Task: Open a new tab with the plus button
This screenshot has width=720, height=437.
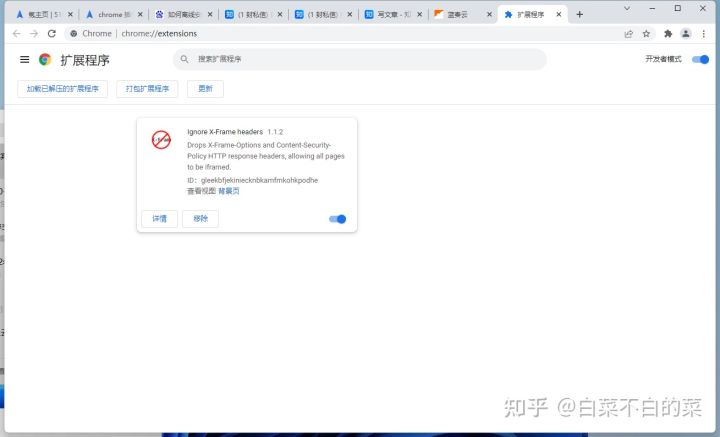Action: tap(579, 15)
